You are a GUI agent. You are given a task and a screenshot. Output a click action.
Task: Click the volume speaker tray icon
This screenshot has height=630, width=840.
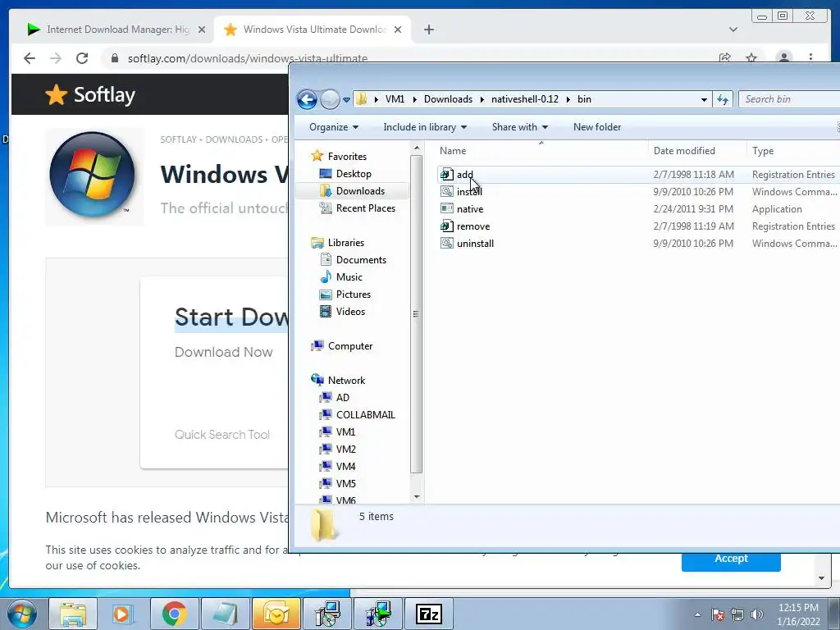(756, 614)
